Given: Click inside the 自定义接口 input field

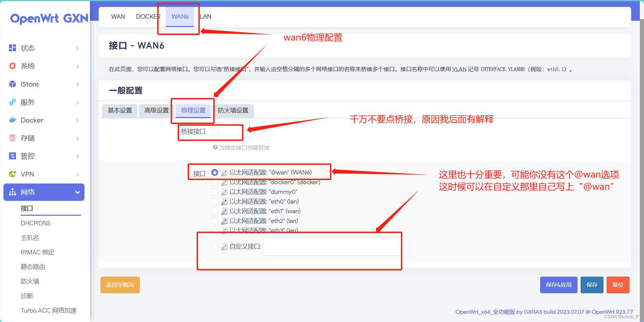Looking at the screenshot, I should [331, 246].
